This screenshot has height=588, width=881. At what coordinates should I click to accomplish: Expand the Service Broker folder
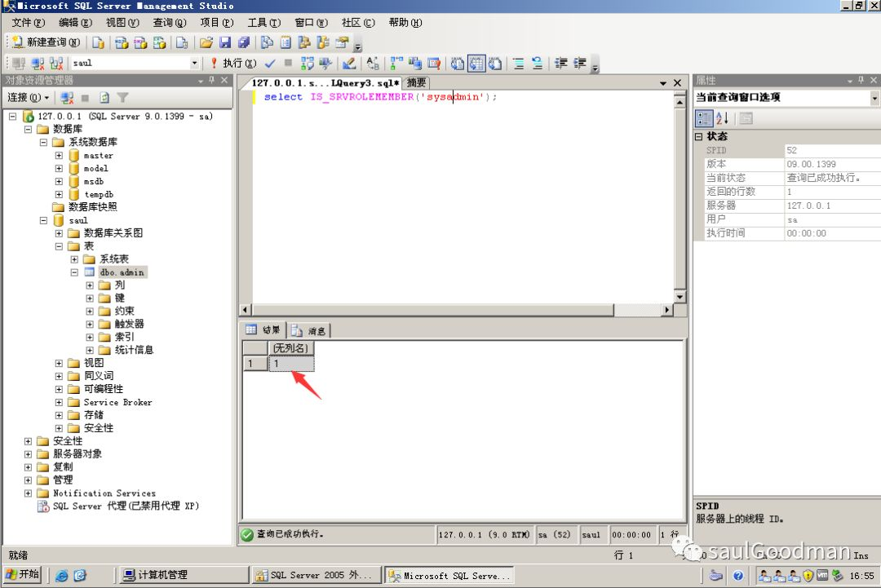[59, 402]
